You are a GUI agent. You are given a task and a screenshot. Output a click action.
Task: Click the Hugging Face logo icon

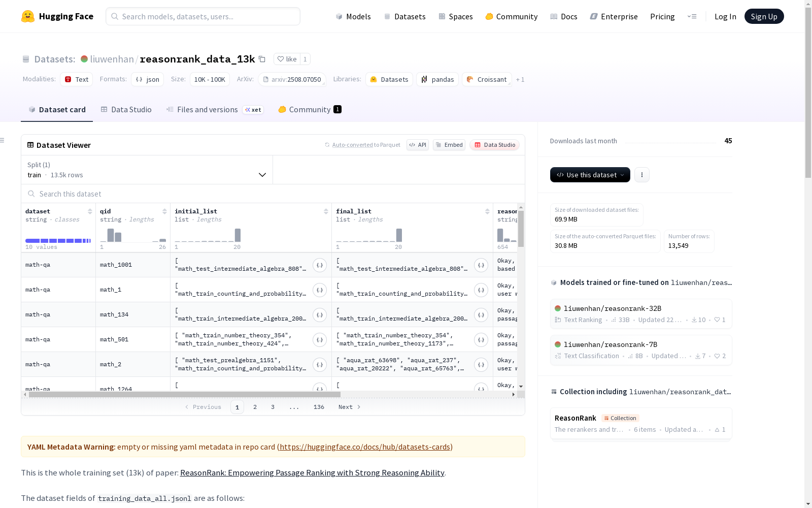point(28,16)
